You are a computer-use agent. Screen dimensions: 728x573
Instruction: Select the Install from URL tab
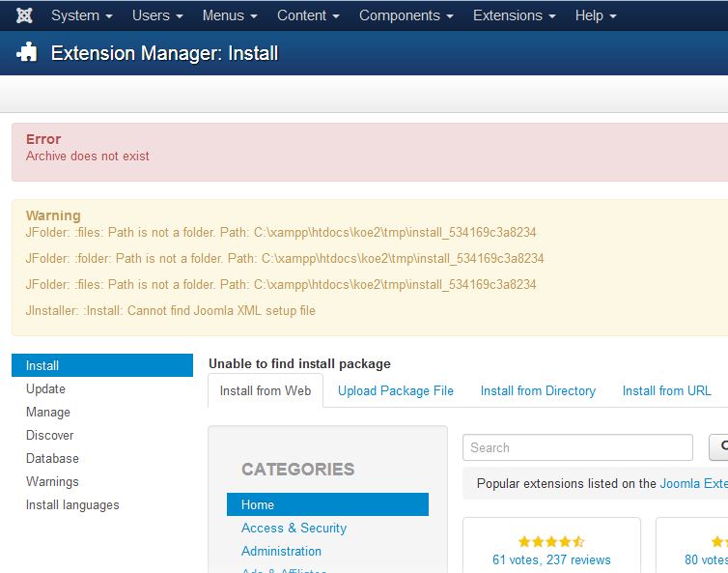[x=666, y=390]
